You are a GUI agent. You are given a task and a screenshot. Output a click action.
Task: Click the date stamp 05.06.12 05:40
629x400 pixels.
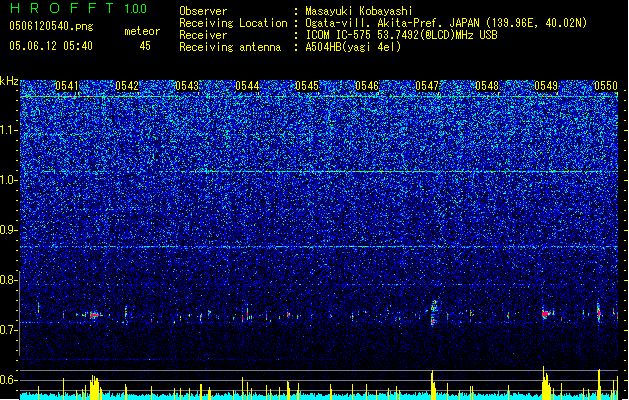pyautogui.click(x=51, y=46)
